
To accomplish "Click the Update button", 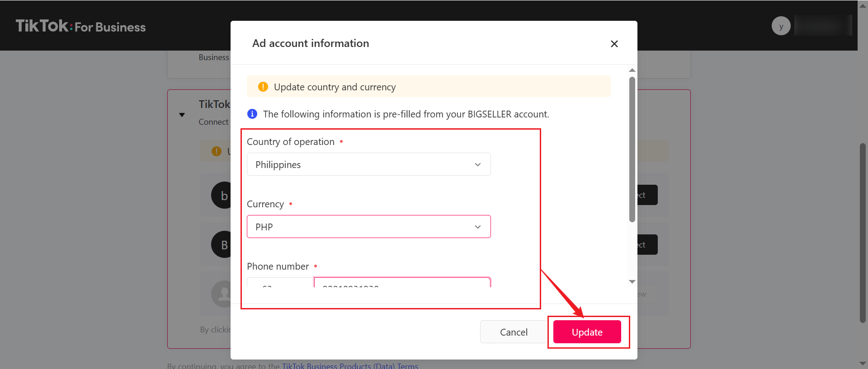I will pos(587,332).
